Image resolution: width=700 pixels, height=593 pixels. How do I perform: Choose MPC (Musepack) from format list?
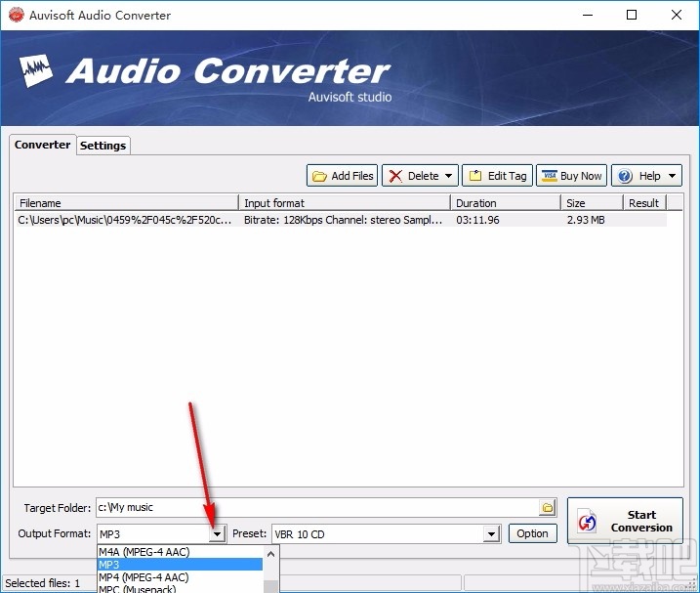[x=180, y=588]
